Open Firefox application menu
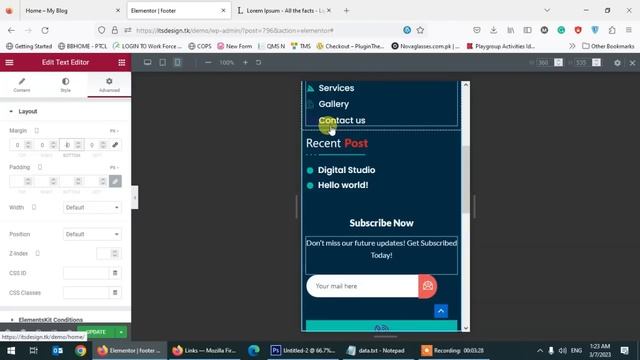Image resolution: width=640 pixels, height=360 pixels. pos(629,30)
